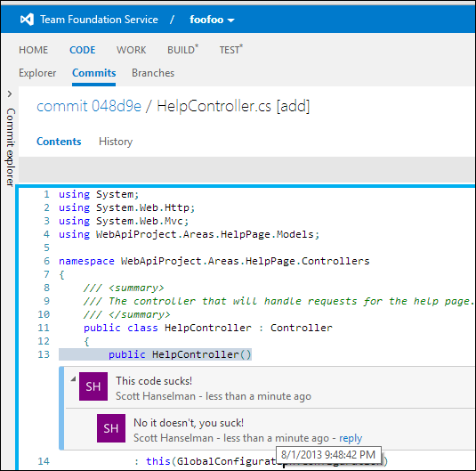Viewport: 476px width, 471px height.
Task: Select the CODE hub
Action: point(82,50)
